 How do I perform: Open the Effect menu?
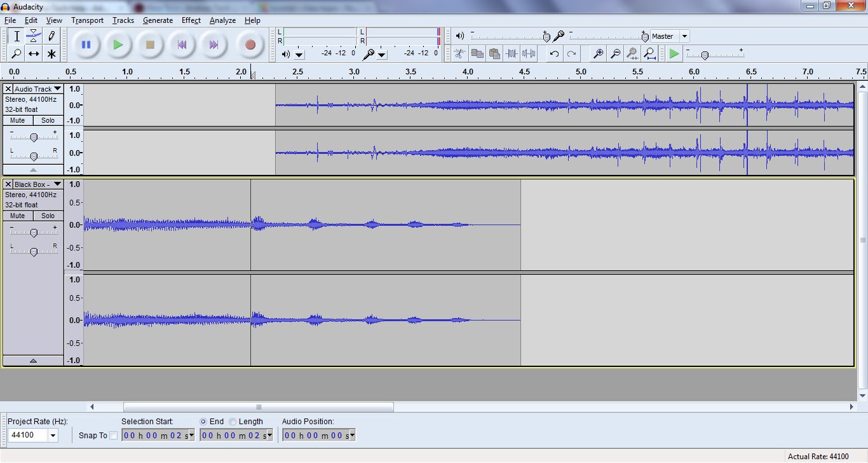click(x=191, y=20)
